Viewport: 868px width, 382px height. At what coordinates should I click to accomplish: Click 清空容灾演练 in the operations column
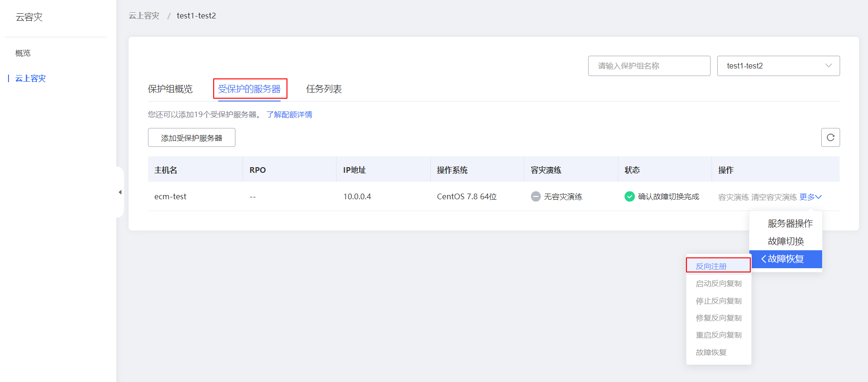click(774, 197)
